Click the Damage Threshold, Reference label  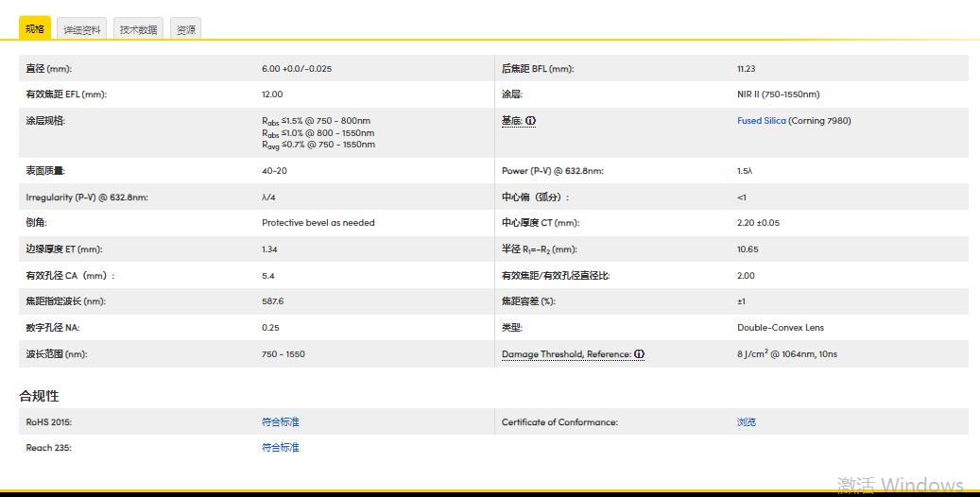(x=565, y=354)
